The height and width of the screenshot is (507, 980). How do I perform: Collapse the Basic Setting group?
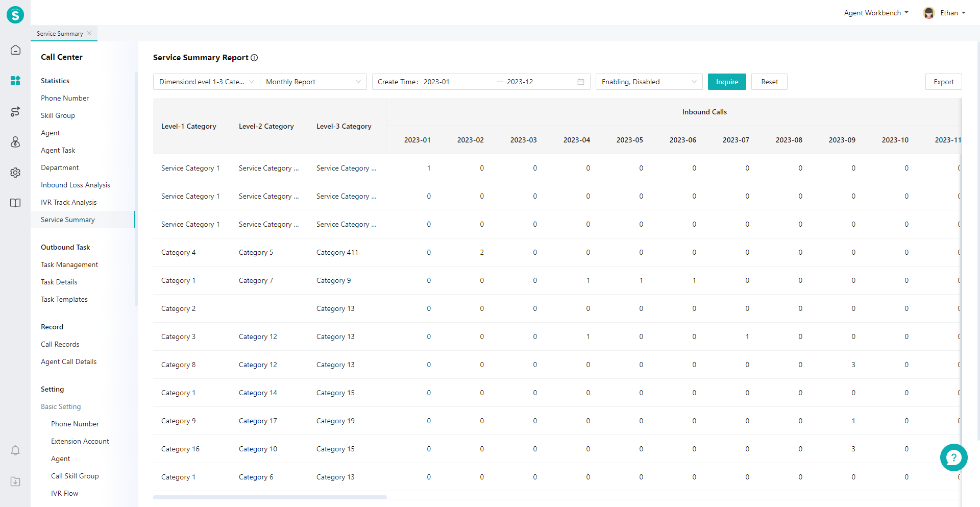[61, 406]
